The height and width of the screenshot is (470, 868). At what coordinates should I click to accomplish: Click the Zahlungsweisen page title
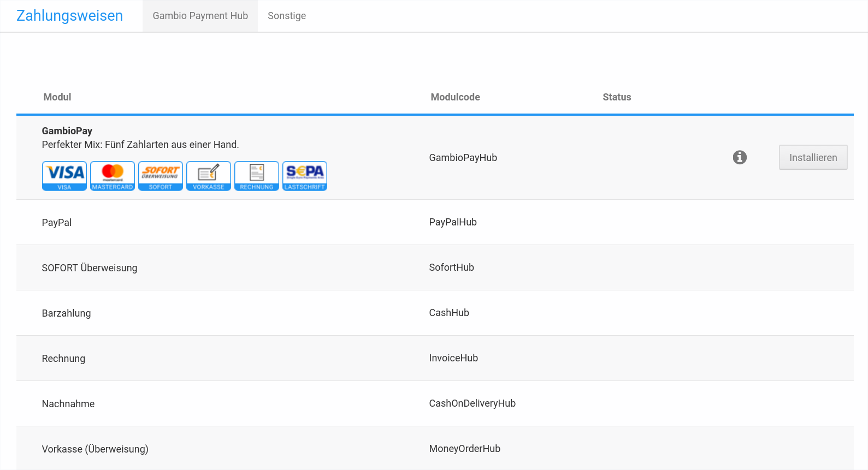(x=69, y=16)
